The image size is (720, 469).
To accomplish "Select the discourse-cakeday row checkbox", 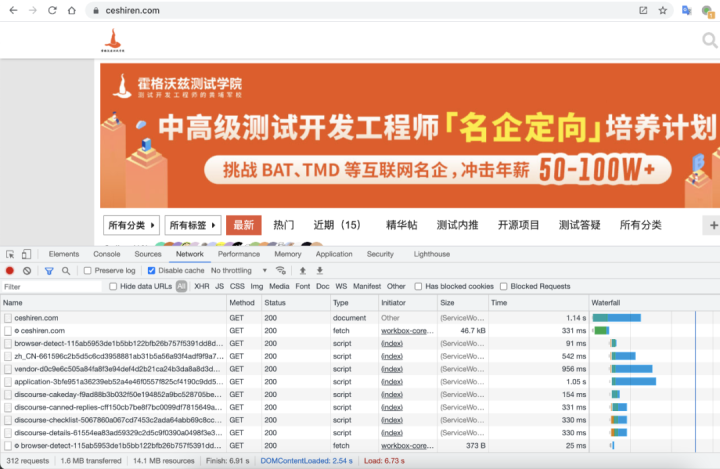I will coord(8,395).
